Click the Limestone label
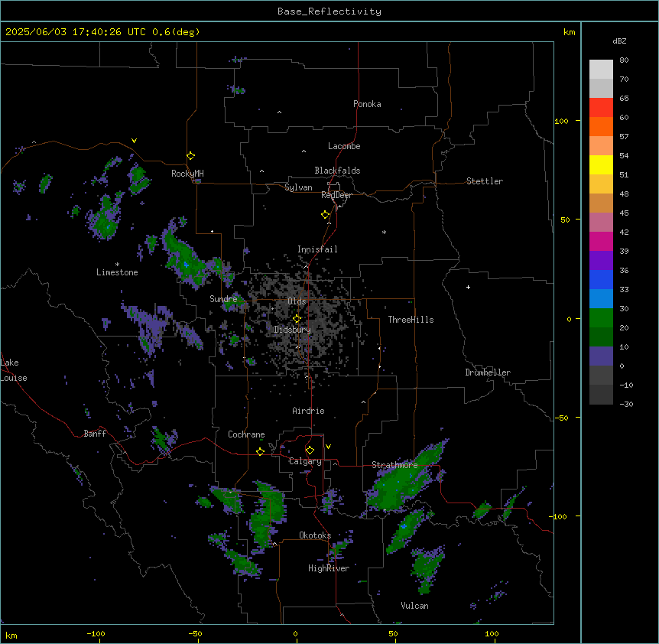The height and width of the screenshot is (644, 659). click(x=117, y=272)
